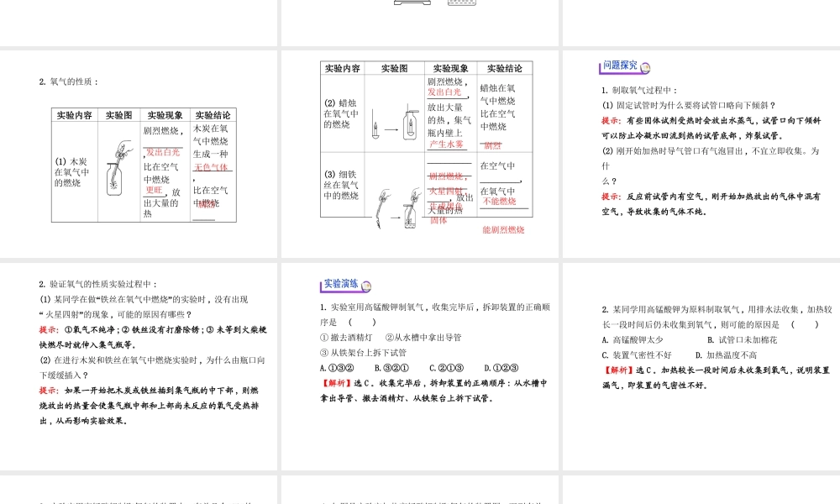Open the slide with 蜡烛 and 细铁丝 experiments table
Image resolution: width=840 pixels, height=504 pixels.
tap(420, 154)
